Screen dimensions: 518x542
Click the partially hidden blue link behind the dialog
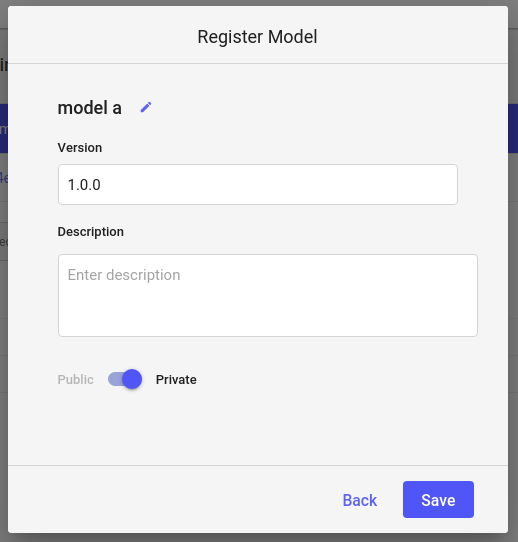click(4, 178)
